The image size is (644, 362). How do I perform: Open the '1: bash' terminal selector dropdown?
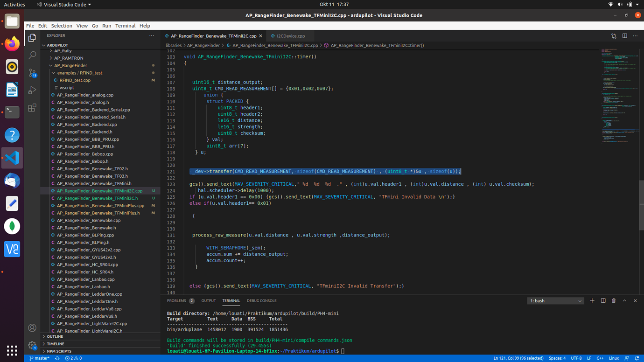click(x=555, y=301)
